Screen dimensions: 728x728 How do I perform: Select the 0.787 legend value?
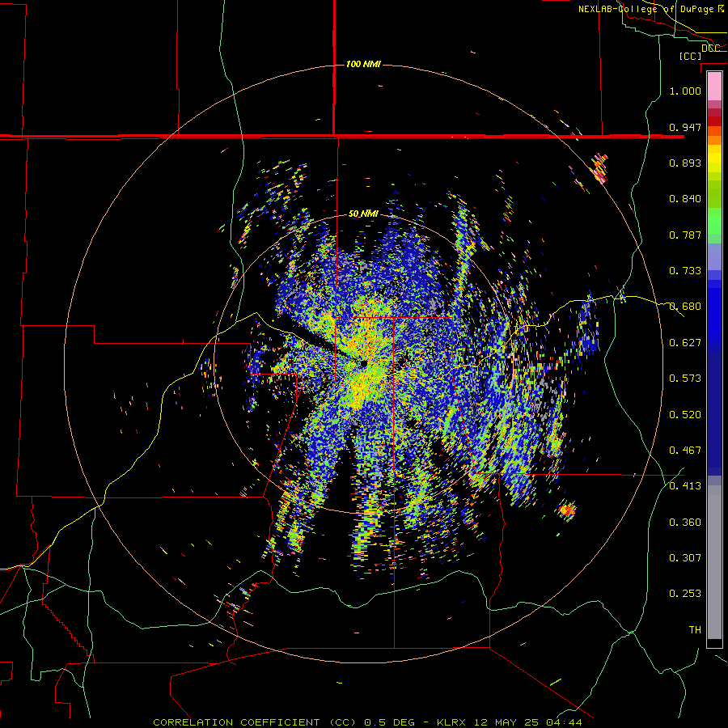pos(685,235)
